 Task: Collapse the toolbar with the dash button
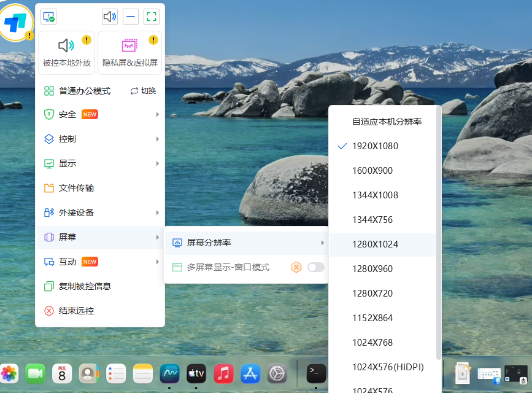tap(131, 17)
